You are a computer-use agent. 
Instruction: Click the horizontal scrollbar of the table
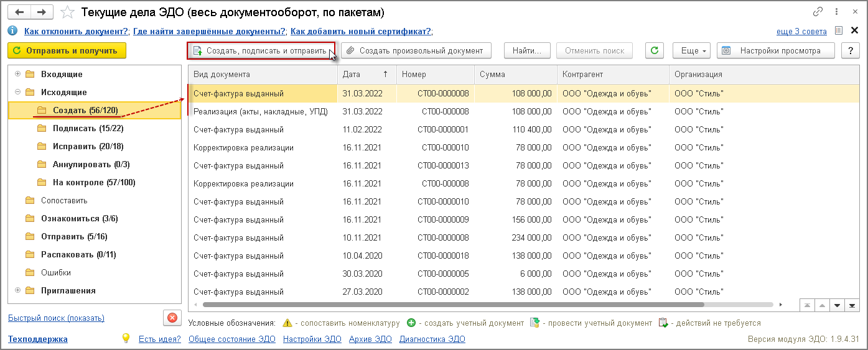[x=453, y=305]
